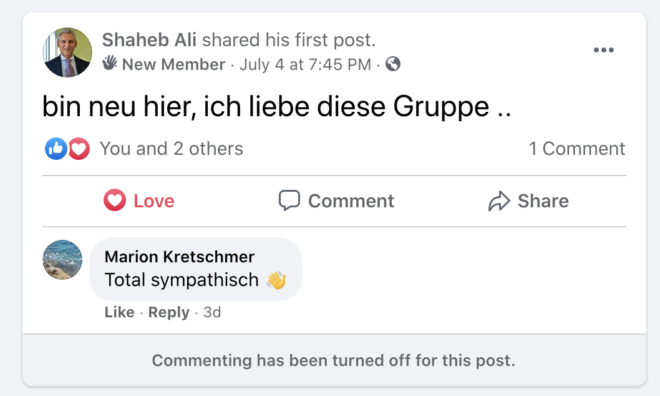Viewport: 660px width, 396px height.
Task: Open the July 4 at 7:45 PM timestamp
Action: pyautogui.click(x=305, y=64)
